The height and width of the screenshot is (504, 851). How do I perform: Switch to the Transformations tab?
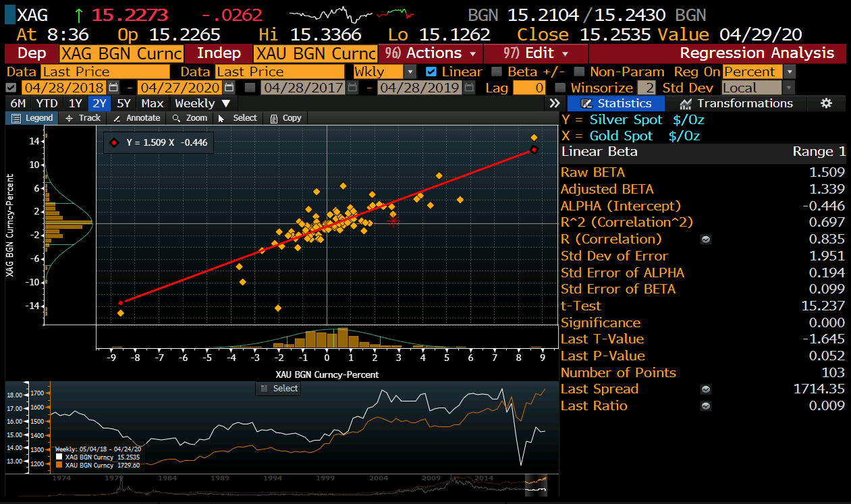click(736, 103)
